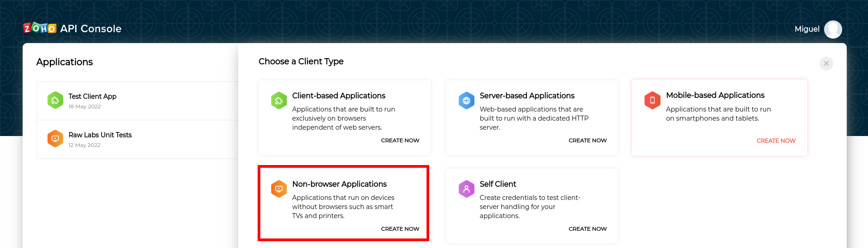This screenshot has width=868, height=248.
Task: Create a Client-based Application now
Action: click(400, 141)
